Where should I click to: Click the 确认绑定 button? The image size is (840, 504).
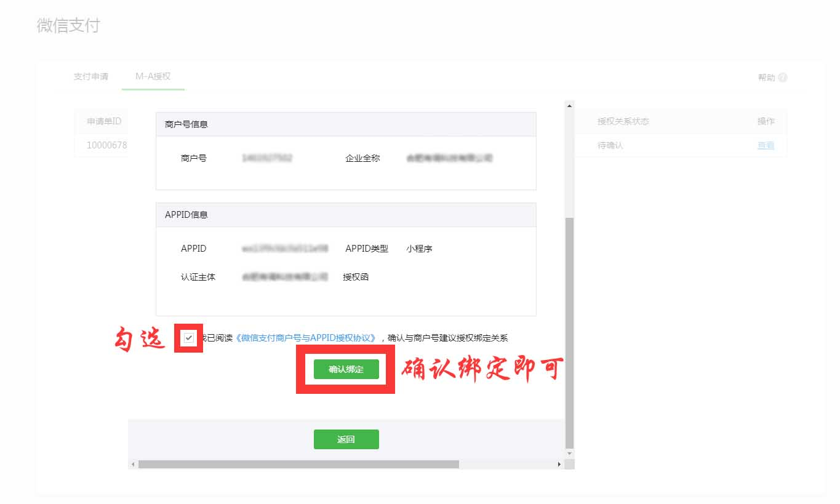346,369
